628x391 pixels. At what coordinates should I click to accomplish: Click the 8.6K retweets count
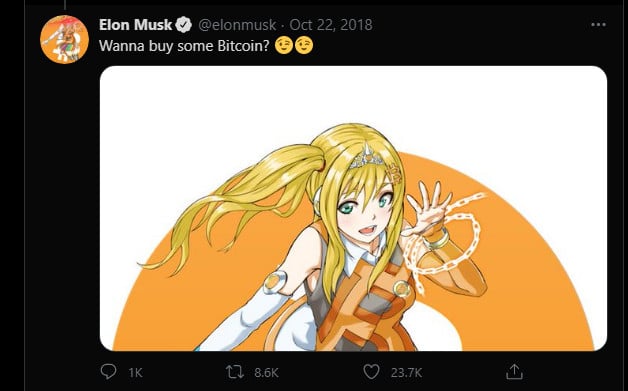coord(266,373)
